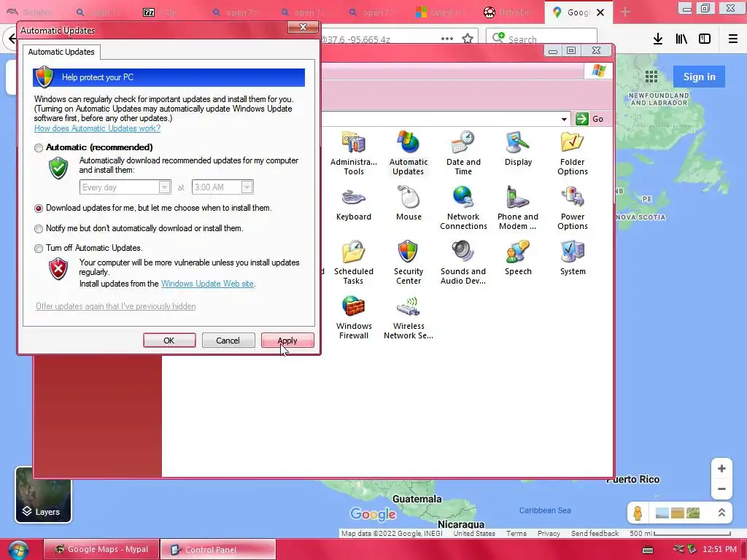Open the Power Options icon
The height and width of the screenshot is (560, 747).
pos(572,208)
